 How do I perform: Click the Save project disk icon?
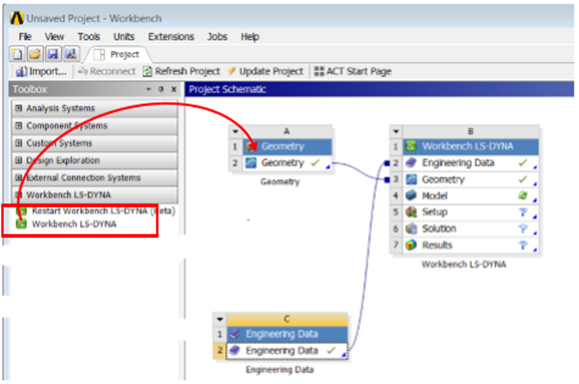[x=53, y=54]
